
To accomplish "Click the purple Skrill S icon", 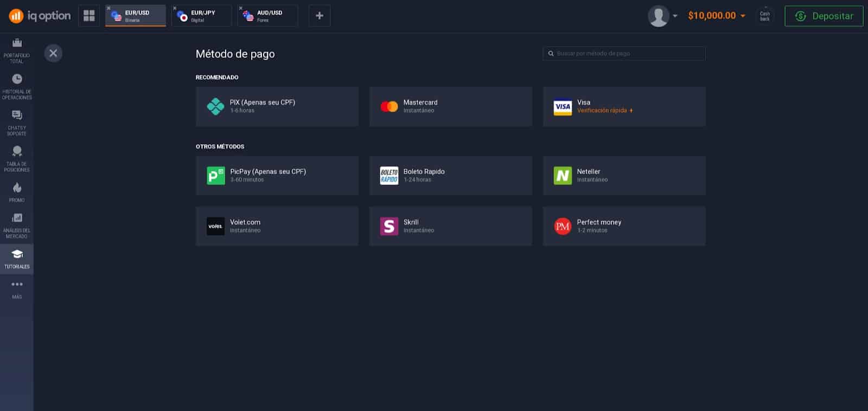I will tap(389, 226).
